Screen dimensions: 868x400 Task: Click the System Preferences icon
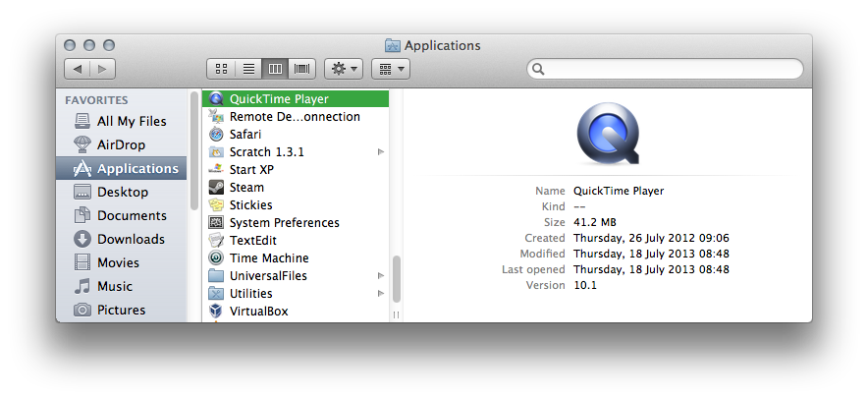216,223
